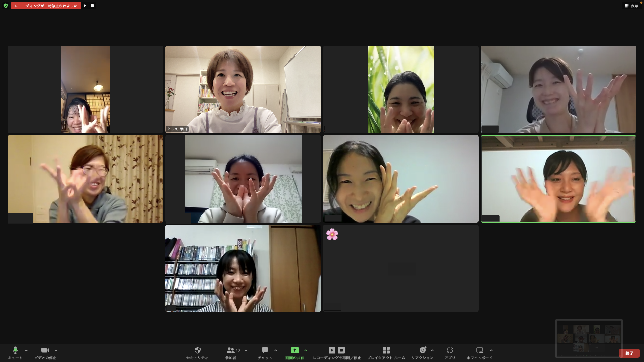Open the 参加者 participants panel
Image resolution: width=644 pixels, height=362 pixels.
231,353
